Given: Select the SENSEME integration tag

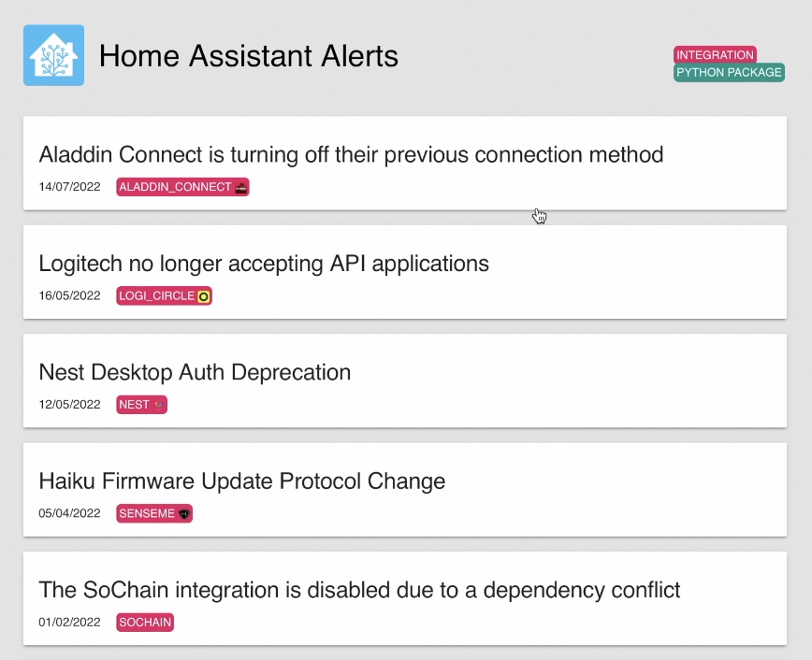Looking at the screenshot, I should point(154,513).
